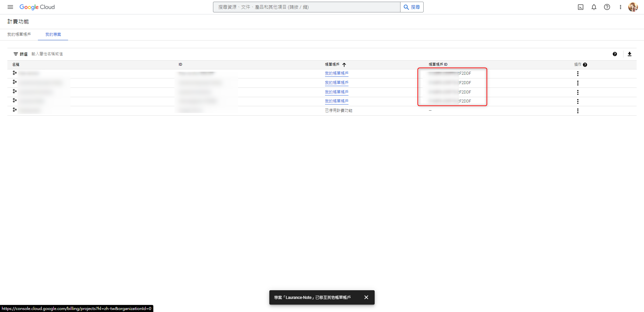Switch to the 我的帳單帳戶 tab
Image resolution: width=644 pixels, height=312 pixels.
tap(19, 35)
